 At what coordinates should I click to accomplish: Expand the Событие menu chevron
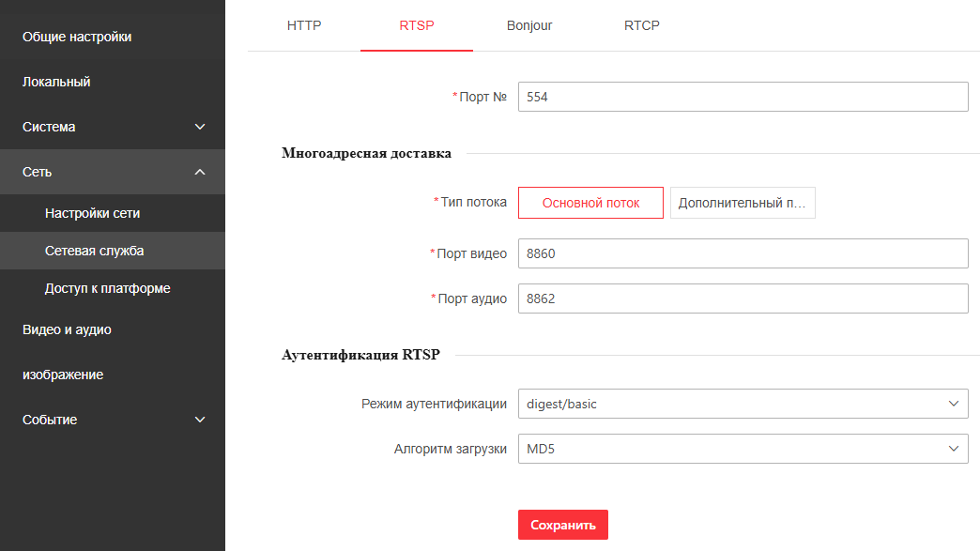(x=199, y=420)
